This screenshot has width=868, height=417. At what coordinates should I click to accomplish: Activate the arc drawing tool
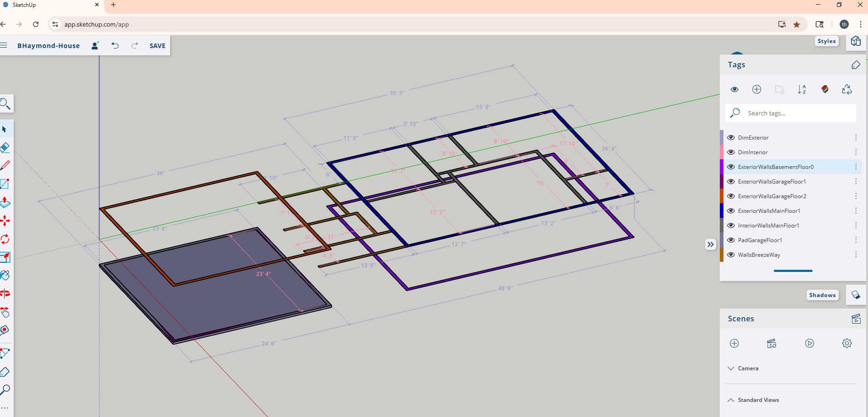(5, 353)
